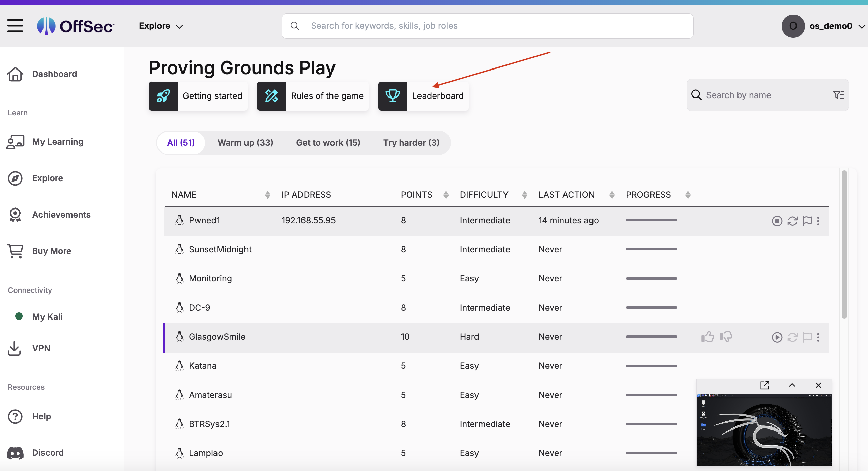Image resolution: width=868 pixels, height=471 pixels.
Task: Open more options for Pwned1
Action: point(818,221)
